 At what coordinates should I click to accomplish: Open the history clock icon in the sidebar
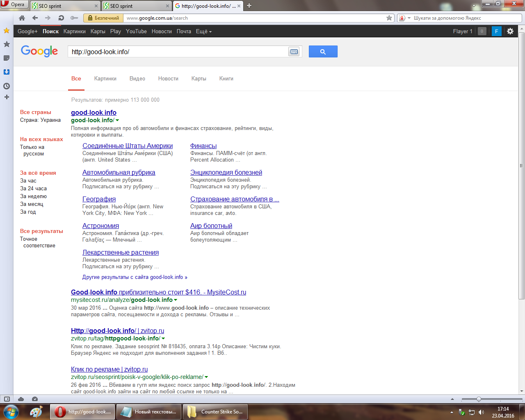pos(7,86)
